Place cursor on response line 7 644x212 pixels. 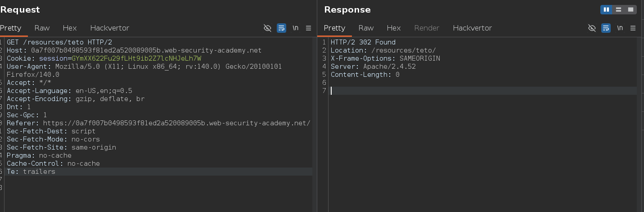tap(483, 91)
